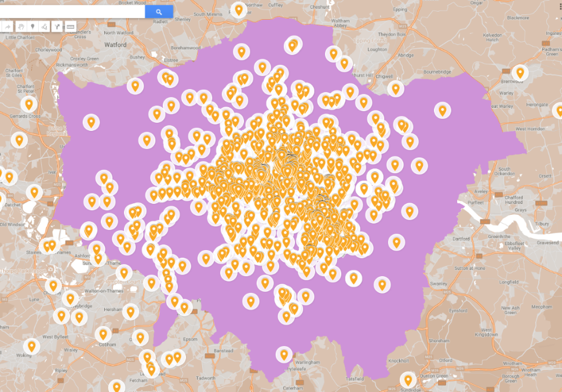The width and height of the screenshot is (562, 392).
Task: Open the marker near Banstead
Action: point(177,357)
